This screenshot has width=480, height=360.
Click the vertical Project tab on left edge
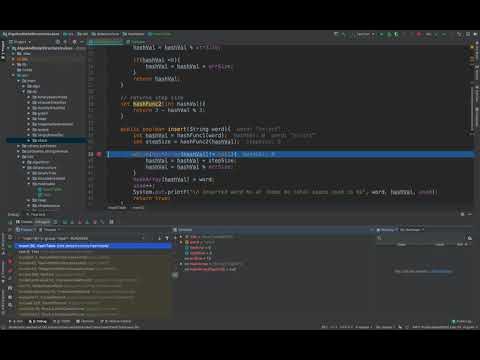click(3, 50)
